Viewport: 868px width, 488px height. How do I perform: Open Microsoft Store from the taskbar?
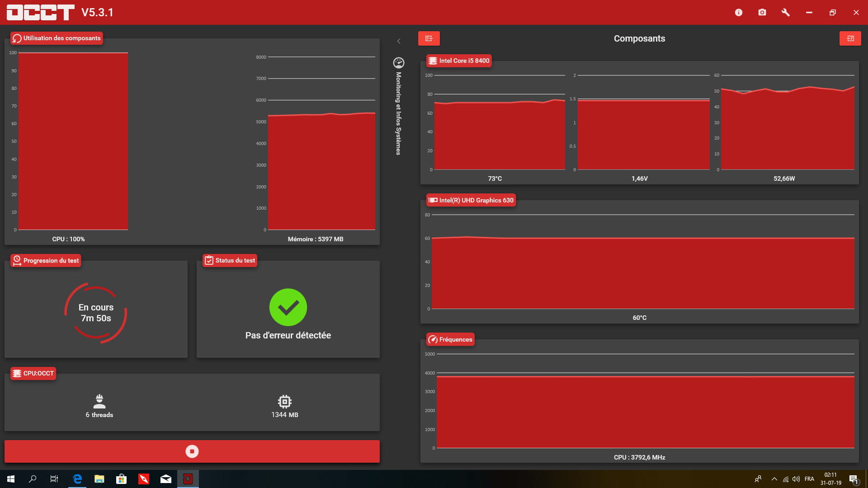click(121, 479)
